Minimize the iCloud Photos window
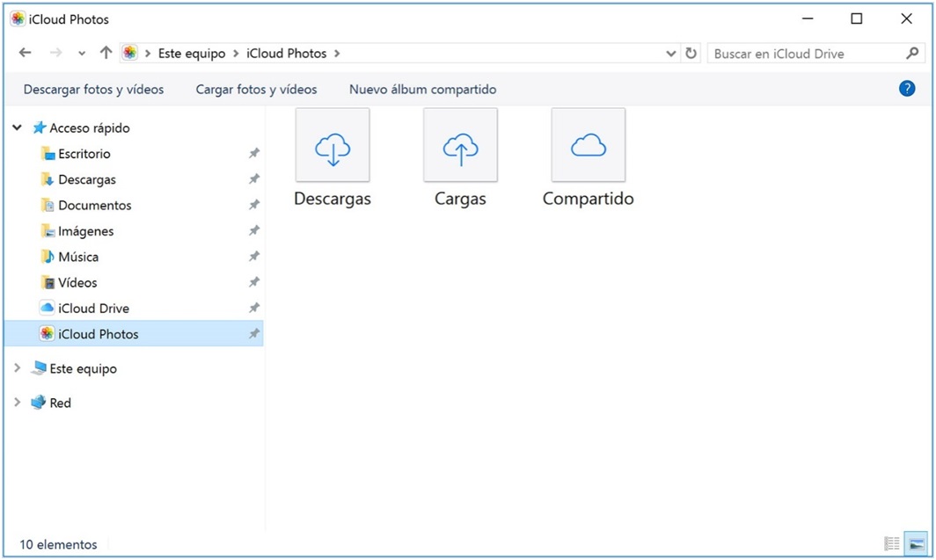Image resolution: width=936 pixels, height=560 pixels. (x=808, y=19)
